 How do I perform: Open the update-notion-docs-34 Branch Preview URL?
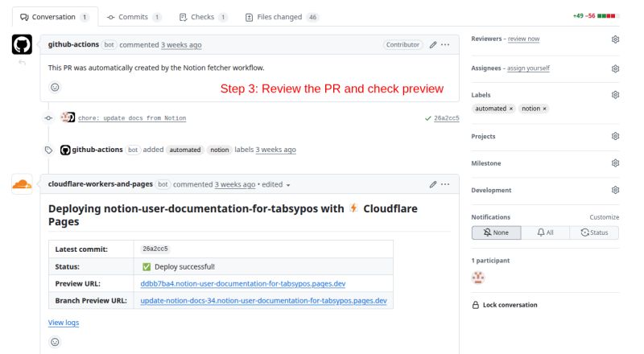(x=264, y=301)
